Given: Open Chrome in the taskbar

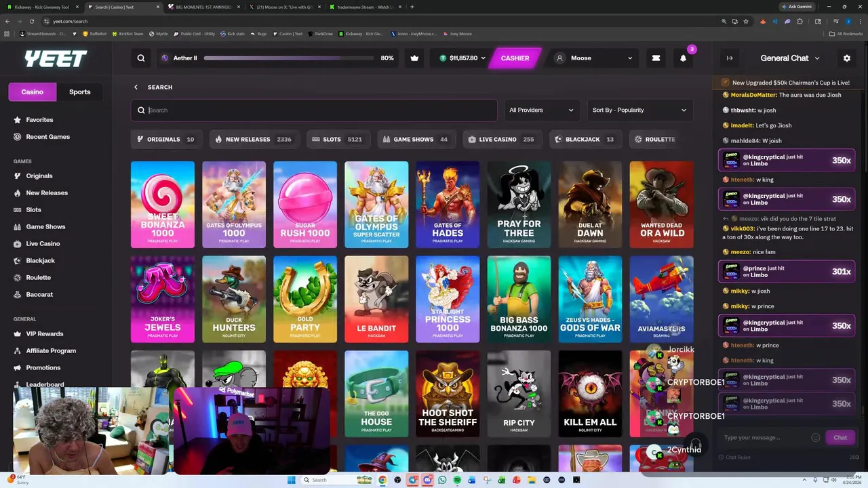Looking at the screenshot, I should pos(382,480).
